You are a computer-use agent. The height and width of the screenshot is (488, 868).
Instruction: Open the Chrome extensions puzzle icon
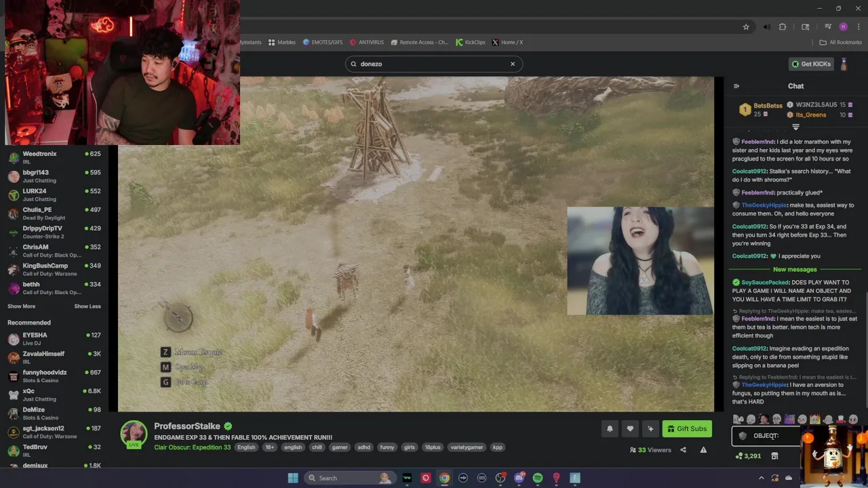coord(783,27)
